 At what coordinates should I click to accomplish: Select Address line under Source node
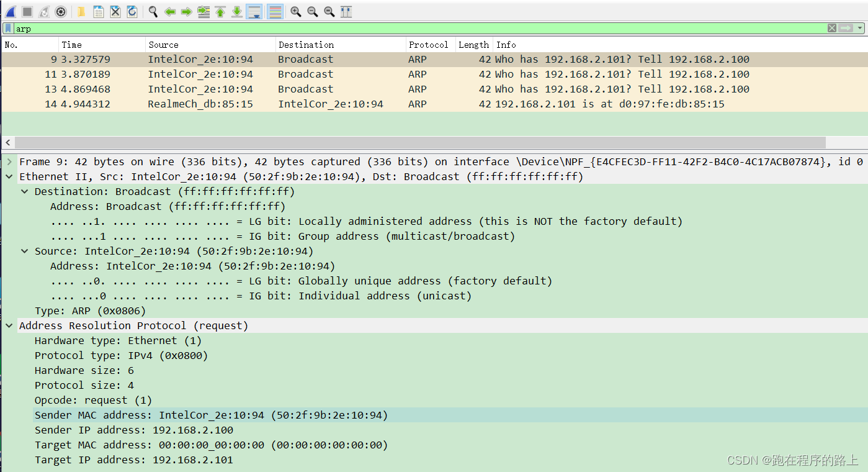(192, 266)
